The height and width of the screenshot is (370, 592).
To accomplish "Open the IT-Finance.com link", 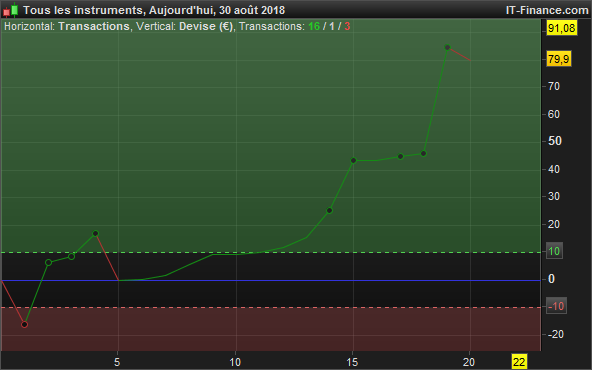I will point(547,10).
